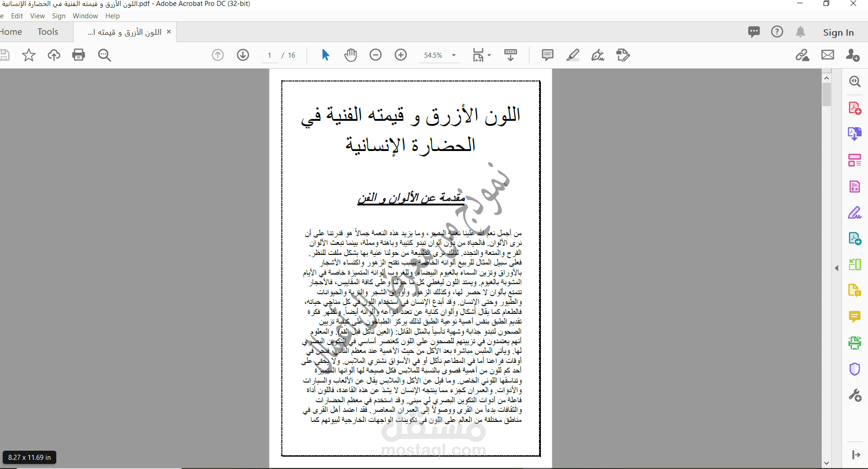868x469 pixels.
Task: Print the document with the printer icon
Action: 79,55
